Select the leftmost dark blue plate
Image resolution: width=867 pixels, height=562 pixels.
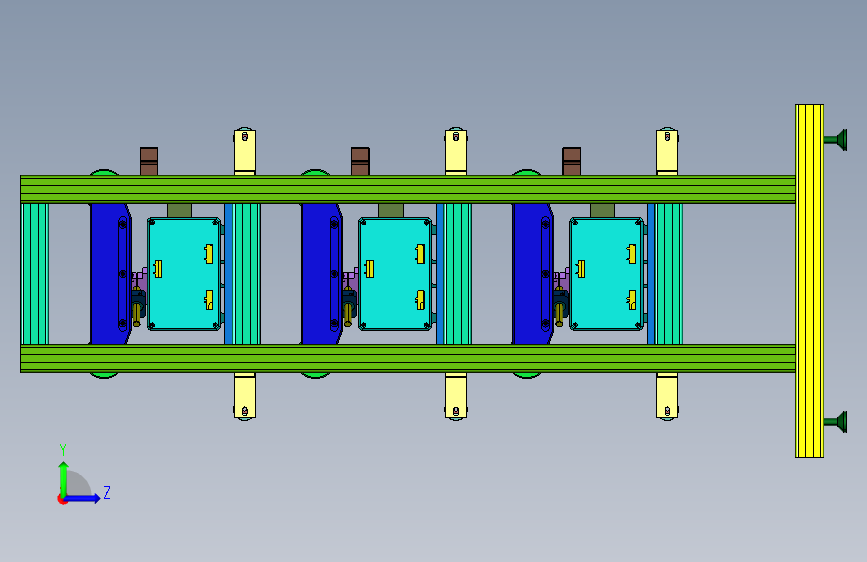[111, 274]
